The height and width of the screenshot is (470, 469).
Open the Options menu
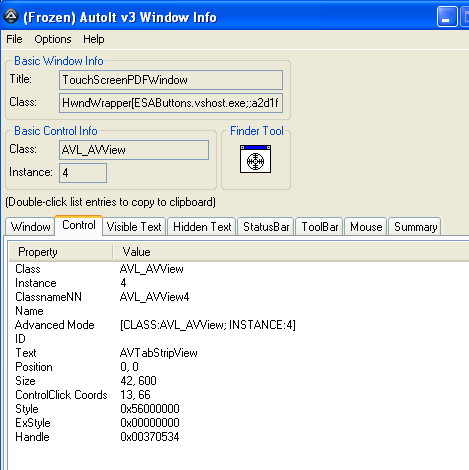point(53,39)
